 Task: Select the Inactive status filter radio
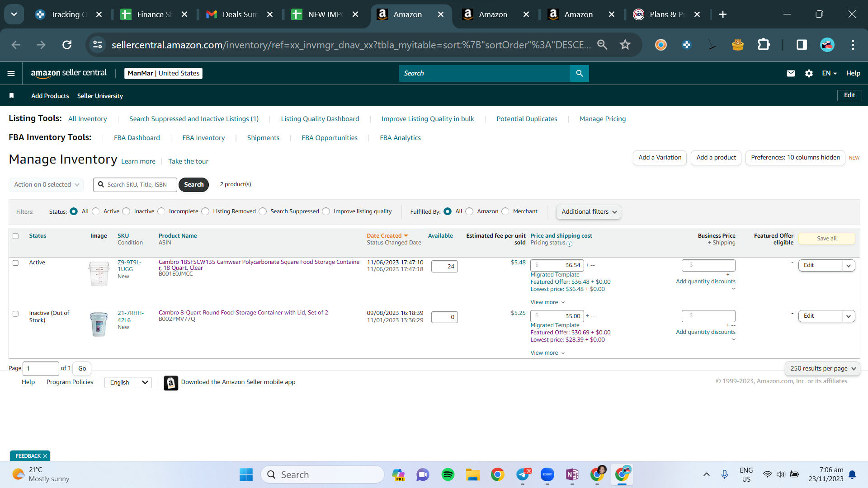(x=127, y=211)
